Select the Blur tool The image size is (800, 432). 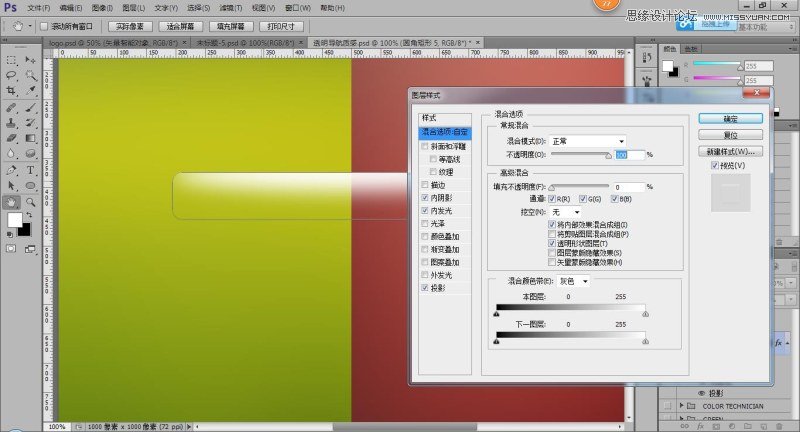[x=11, y=154]
